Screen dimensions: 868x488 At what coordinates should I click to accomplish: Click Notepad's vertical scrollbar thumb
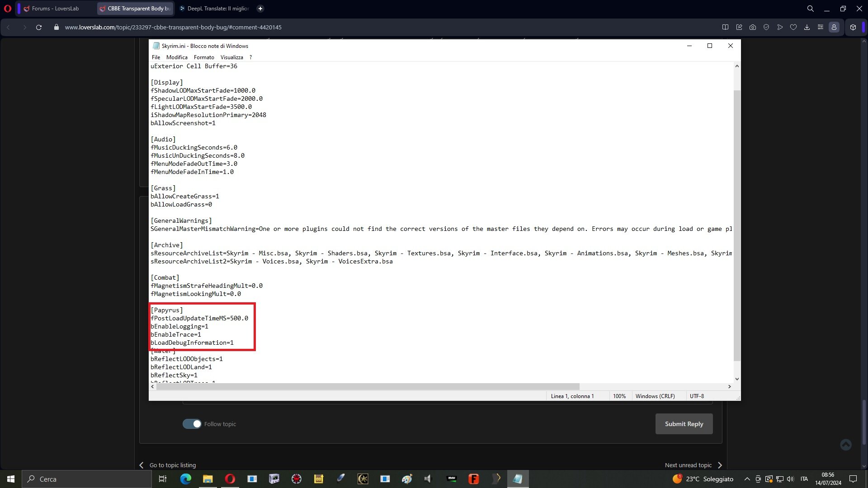pyautogui.click(x=737, y=225)
